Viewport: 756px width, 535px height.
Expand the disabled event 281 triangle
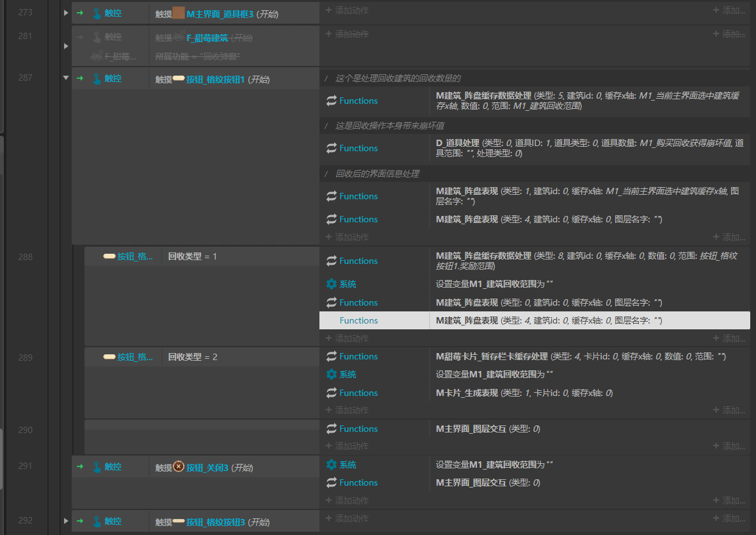[65, 46]
